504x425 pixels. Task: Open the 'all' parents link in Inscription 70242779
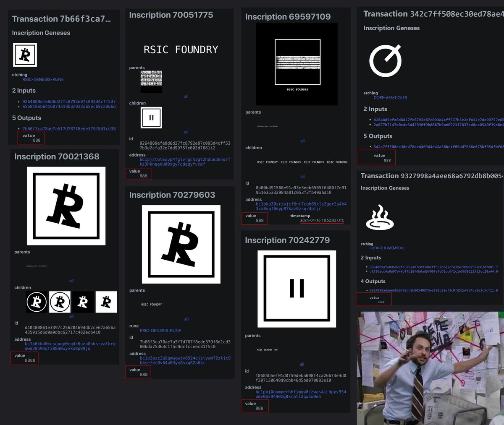[302, 364]
